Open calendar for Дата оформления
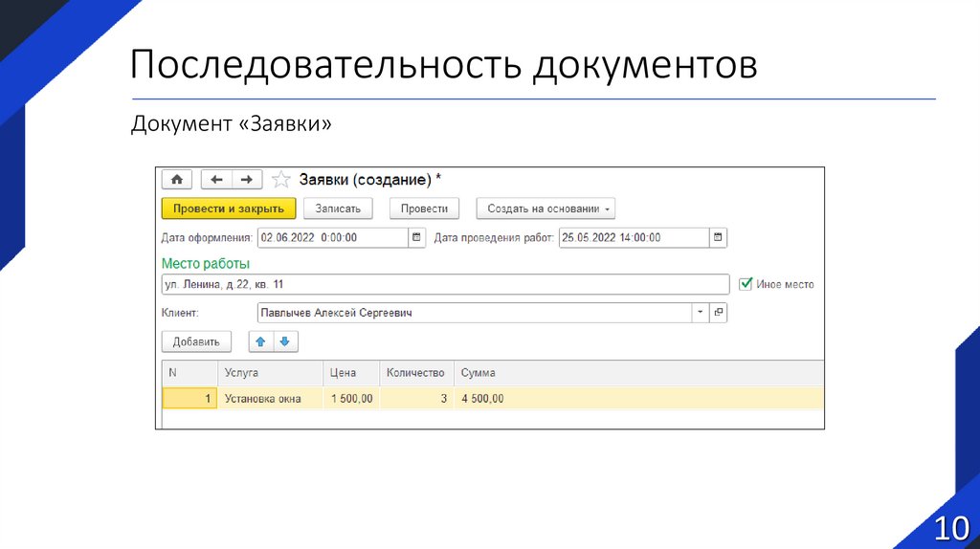Screen dimensions: 980x549 [x=416, y=237]
